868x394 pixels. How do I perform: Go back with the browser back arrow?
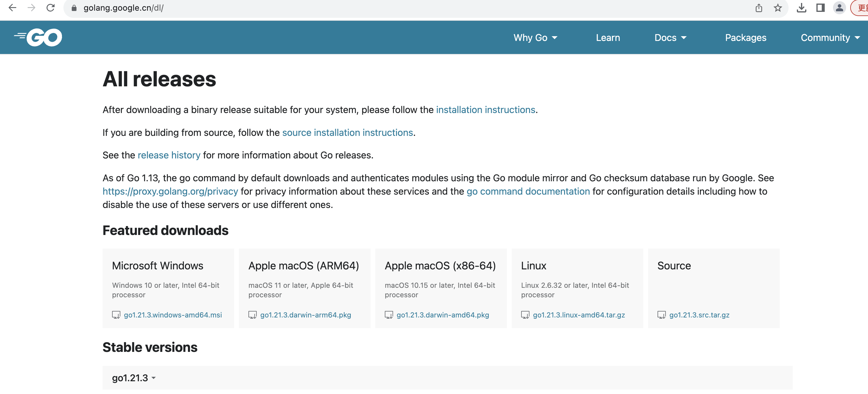[x=12, y=8]
